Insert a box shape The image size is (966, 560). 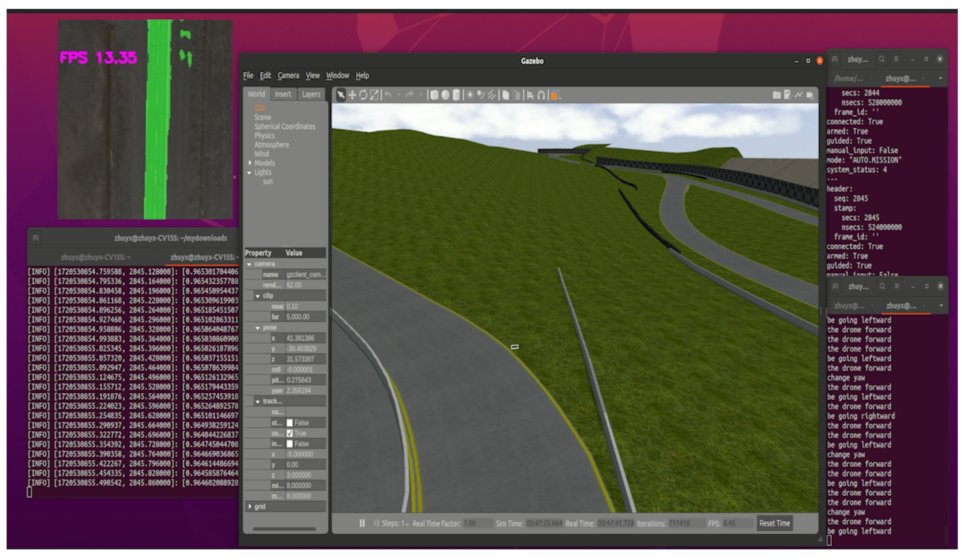click(x=434, y=95)
